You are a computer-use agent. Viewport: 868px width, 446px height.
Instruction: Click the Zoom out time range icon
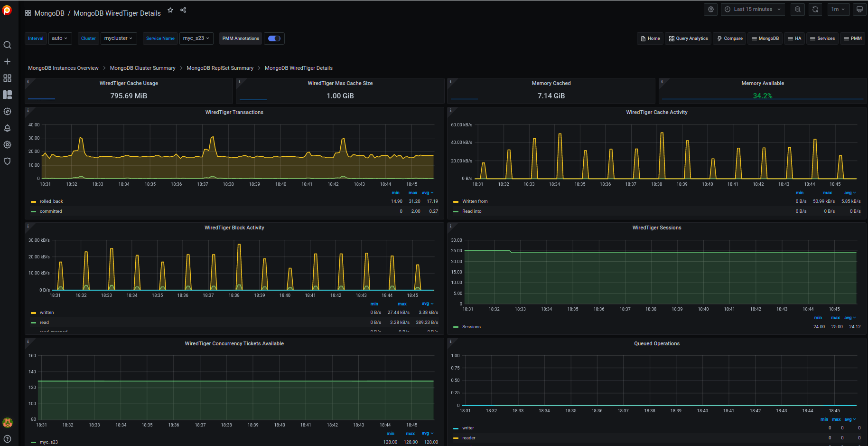(x=797, y=9)
